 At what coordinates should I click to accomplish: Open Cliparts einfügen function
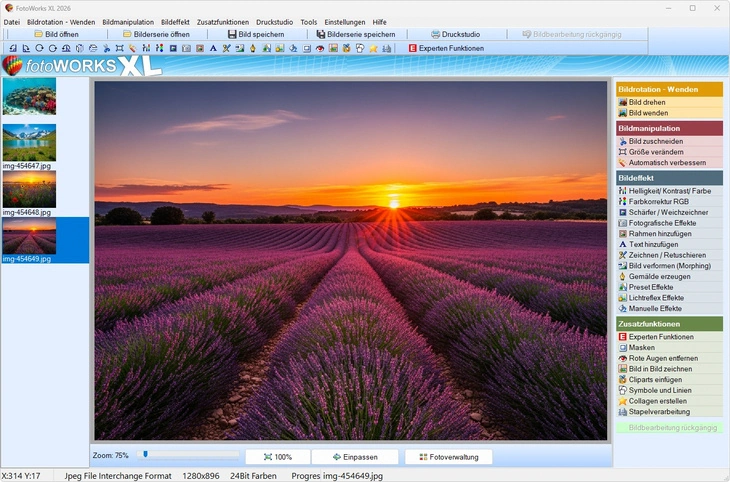(655, 379)
